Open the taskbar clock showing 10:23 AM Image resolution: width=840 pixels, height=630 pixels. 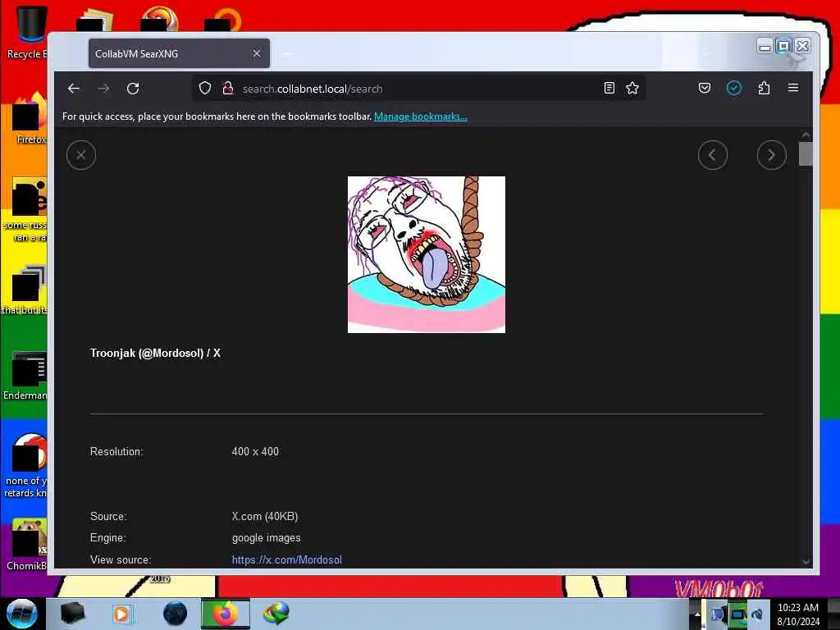[x=798, y=614]
